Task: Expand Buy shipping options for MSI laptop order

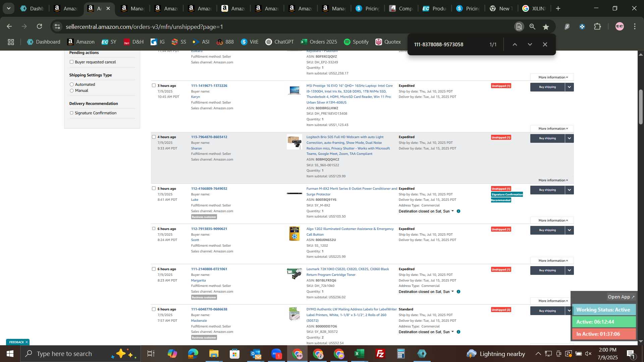Action: pyautogui.click(x=569, y=87)
